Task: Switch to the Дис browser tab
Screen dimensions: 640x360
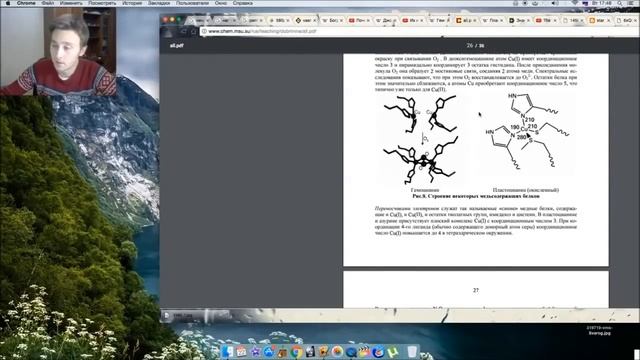Action: coord(385,20)
